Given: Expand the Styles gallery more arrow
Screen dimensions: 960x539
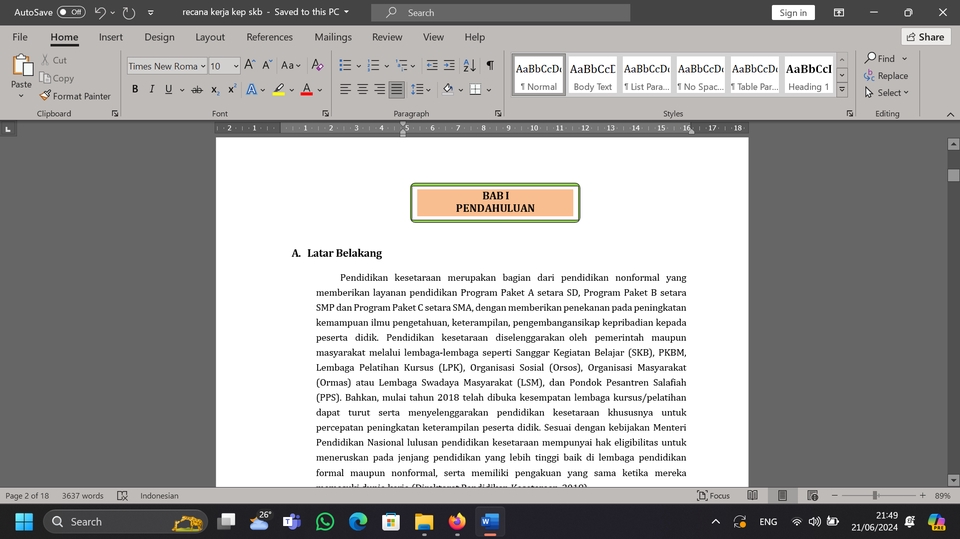Looking at the screenshot, I should point(842,89).
